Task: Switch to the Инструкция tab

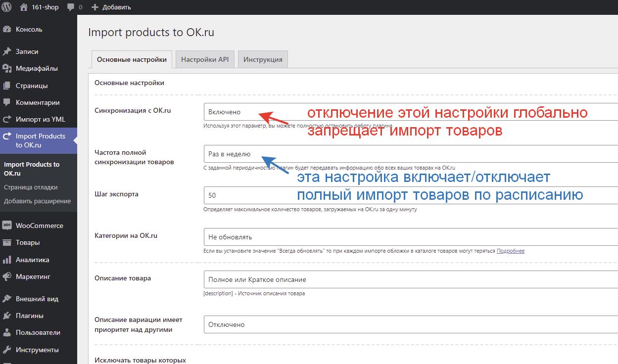Action: (x=263, y=59)
